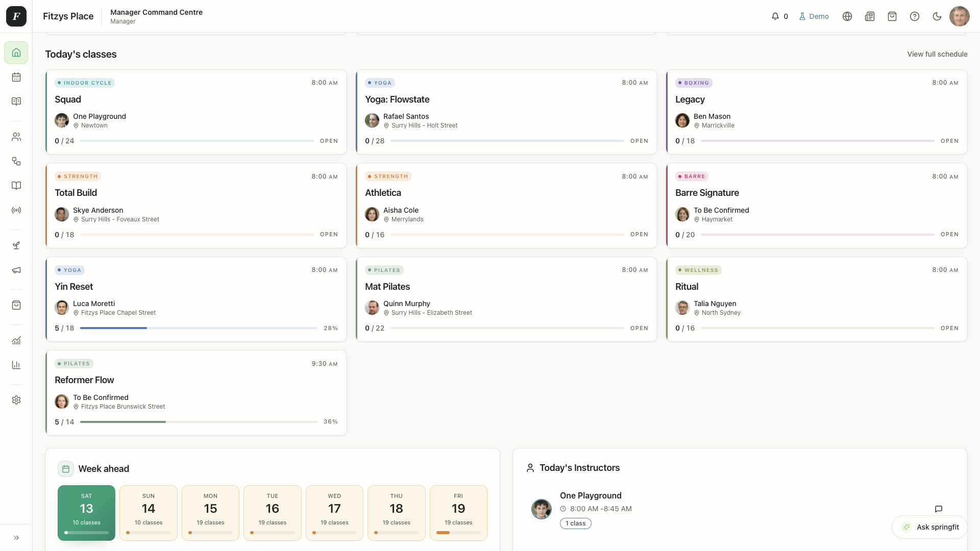Open the bar chart reports icon in sidebar
The height and width of the screenshot is (551, 980).
click(16, 365)
